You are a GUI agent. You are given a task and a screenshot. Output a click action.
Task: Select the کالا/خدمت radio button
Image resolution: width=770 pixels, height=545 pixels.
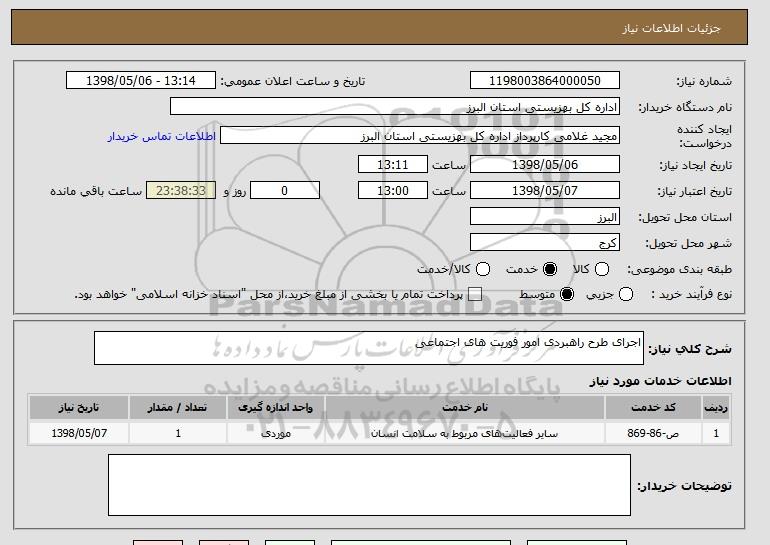point(483,269)
